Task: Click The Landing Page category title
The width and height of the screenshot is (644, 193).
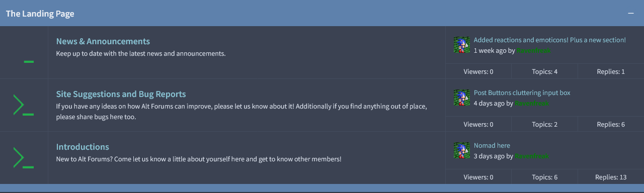Action: coord(40,14)
